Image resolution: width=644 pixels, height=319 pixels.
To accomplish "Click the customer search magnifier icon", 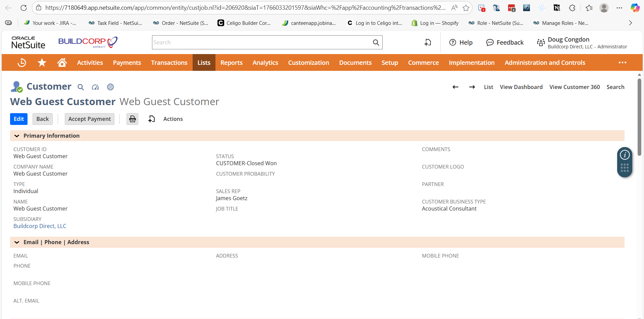I will pyautogui.click(x=81, y=87).
